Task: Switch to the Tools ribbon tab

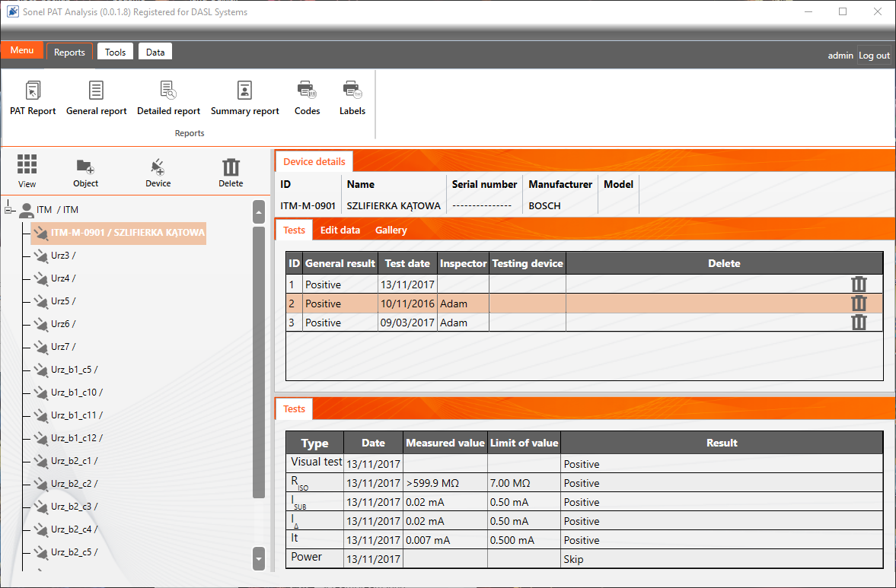Action: coord(115,52)
